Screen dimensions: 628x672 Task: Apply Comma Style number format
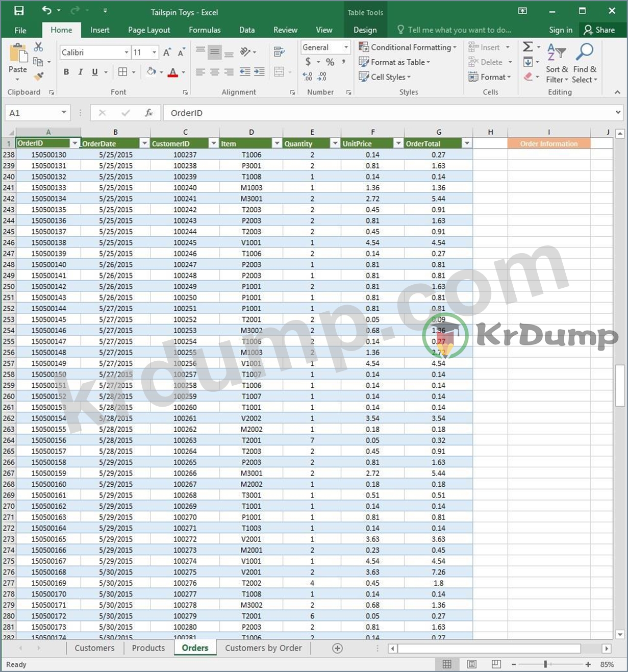pyautogui.click(x=344, y=62)
